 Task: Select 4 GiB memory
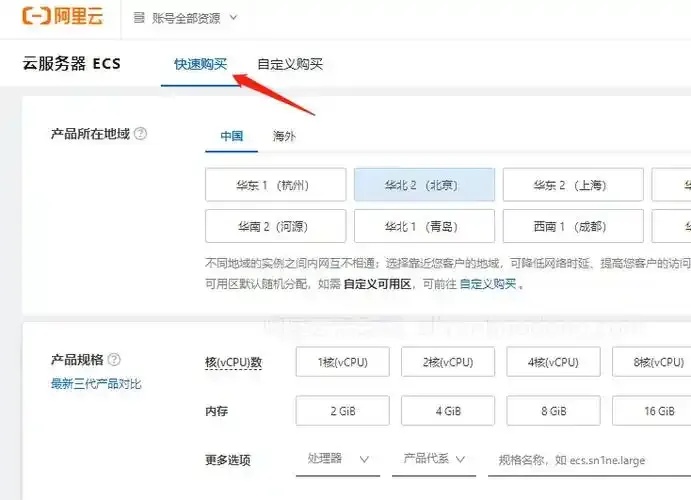[x=448, y=411]
